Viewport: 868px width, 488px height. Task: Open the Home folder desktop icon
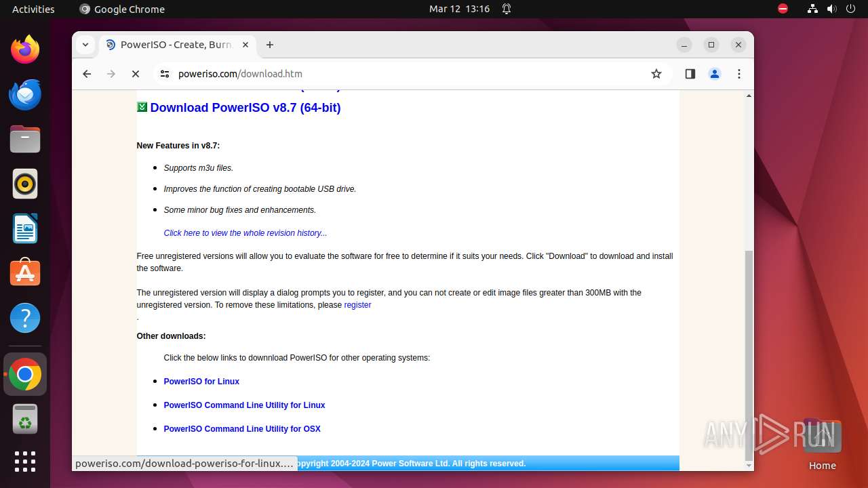pyautogui.click(x=822, y=445)
